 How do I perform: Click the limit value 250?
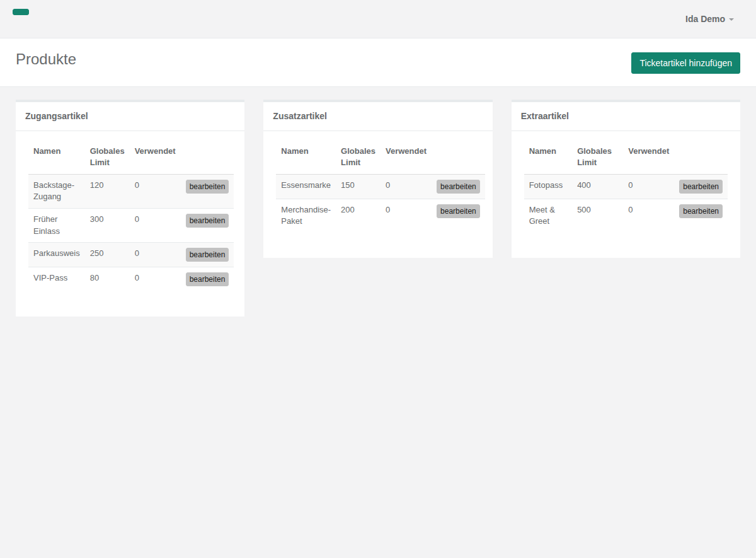tap(97, 253)
